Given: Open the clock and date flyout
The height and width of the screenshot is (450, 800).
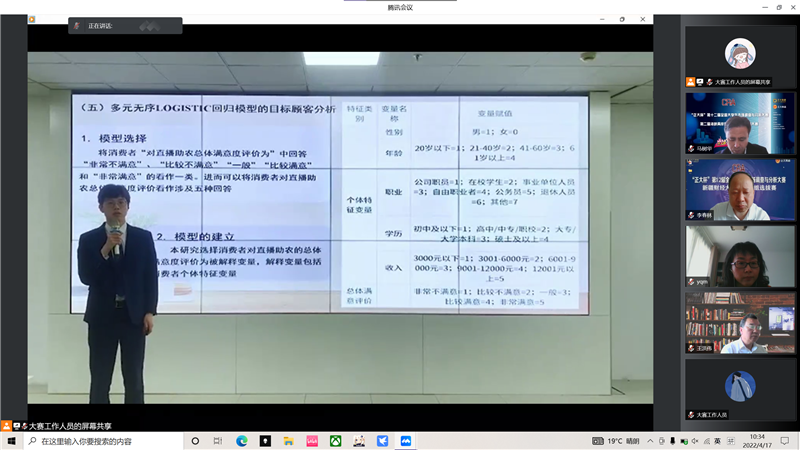Looking at the screenshot, I should pos(757,441).
